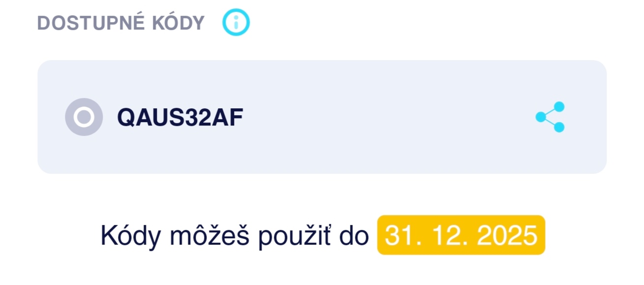Click the highlighted code expiry date
The image size is (644, 285).
click(x=461, y=235)
